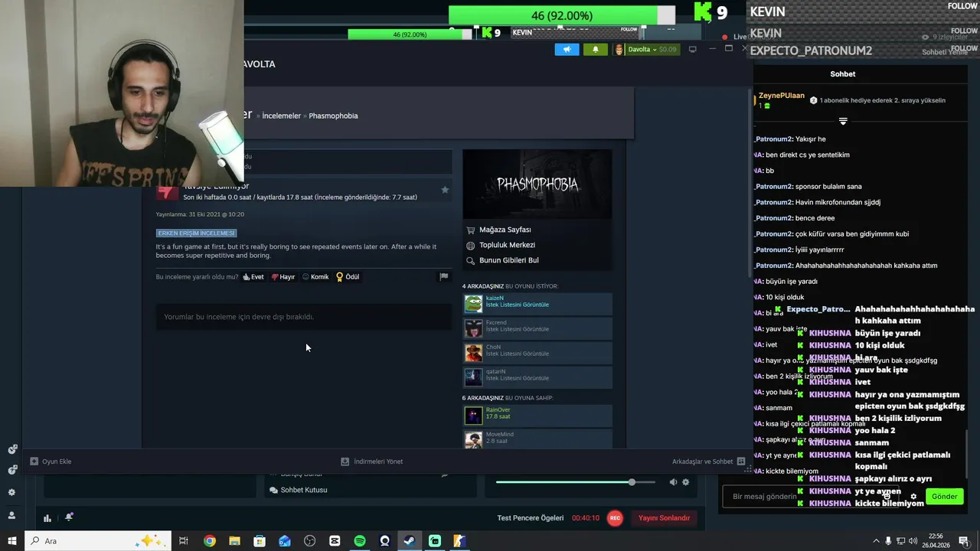The width and height of the screenshot is (980, 551).
Task: Click the Oyun Ekle button
Action: pos(51,461)
